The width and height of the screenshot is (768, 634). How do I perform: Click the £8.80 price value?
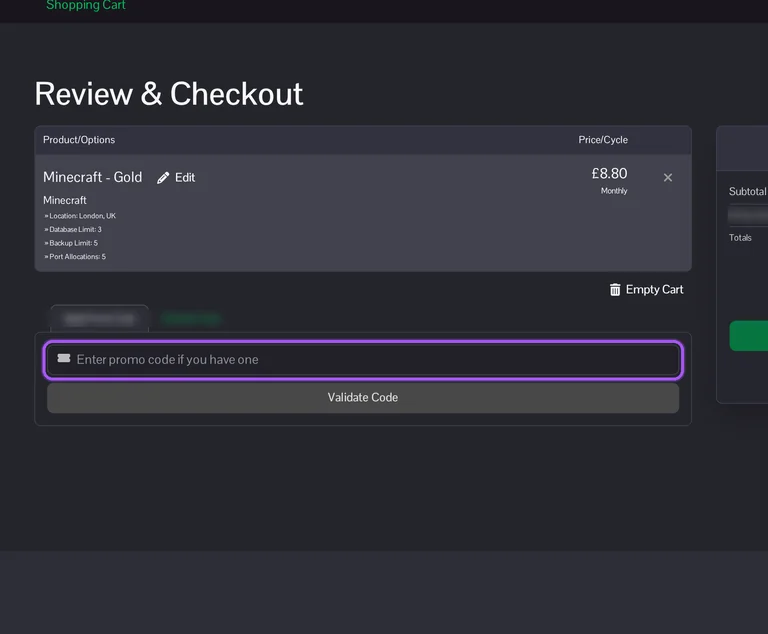pos(609,173)
